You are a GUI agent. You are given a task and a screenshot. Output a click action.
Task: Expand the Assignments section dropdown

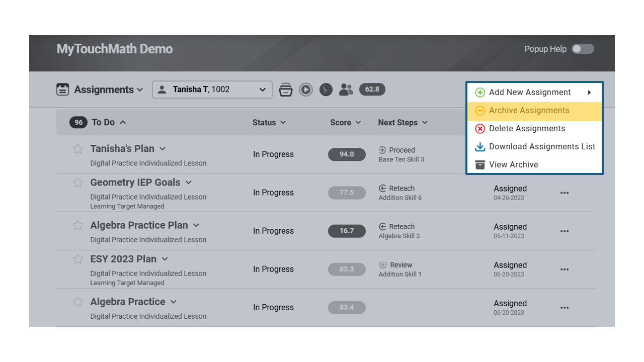pos(140,90)
